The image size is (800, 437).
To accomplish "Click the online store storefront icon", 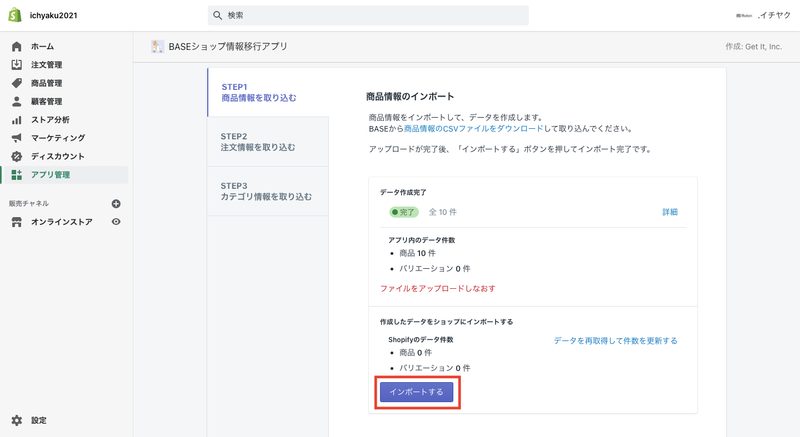I will coord(16,222).
